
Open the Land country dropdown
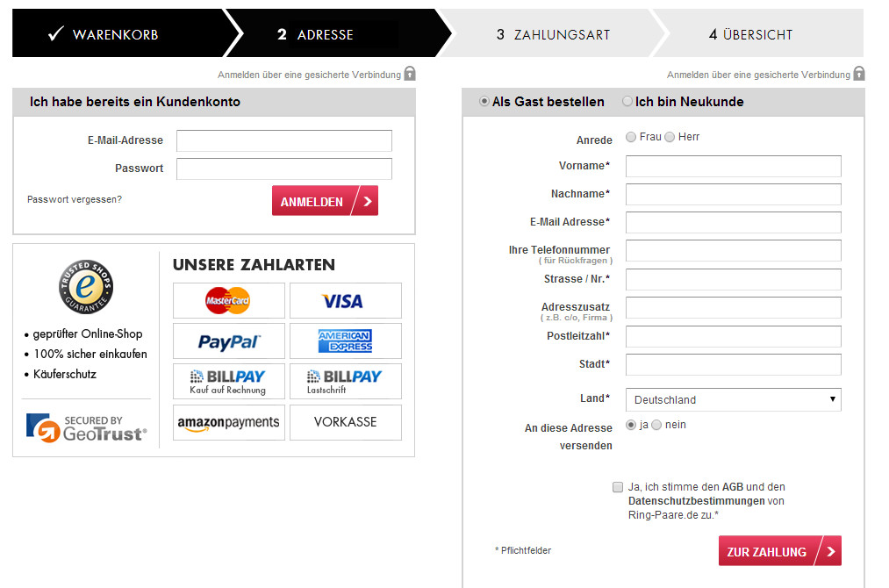tap(733, 399)
